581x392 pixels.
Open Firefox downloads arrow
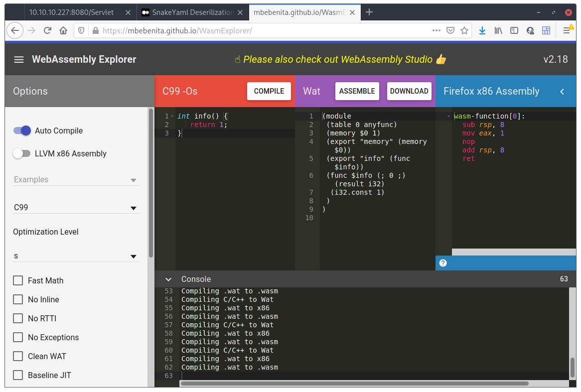point(482,30)
